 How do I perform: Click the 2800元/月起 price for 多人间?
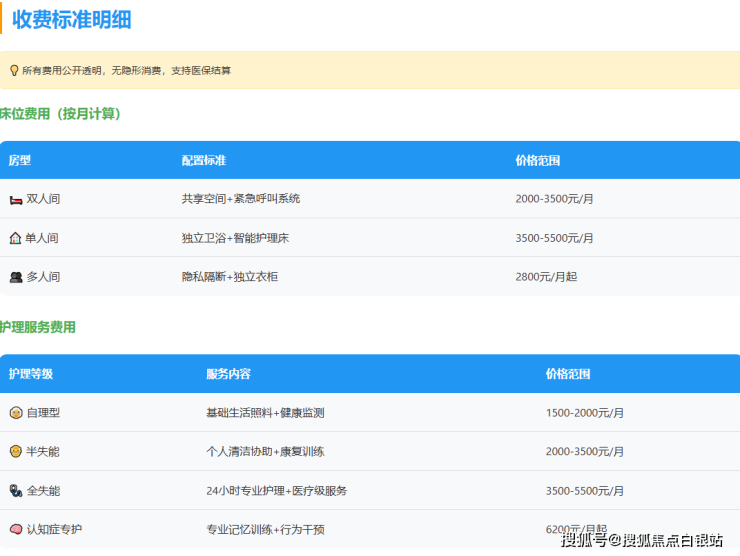pyautogui.click(x=546, y=277)
